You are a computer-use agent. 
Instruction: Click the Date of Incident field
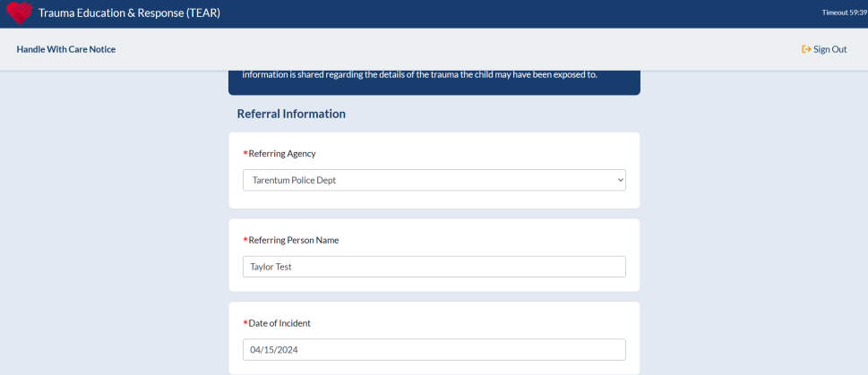434,350
